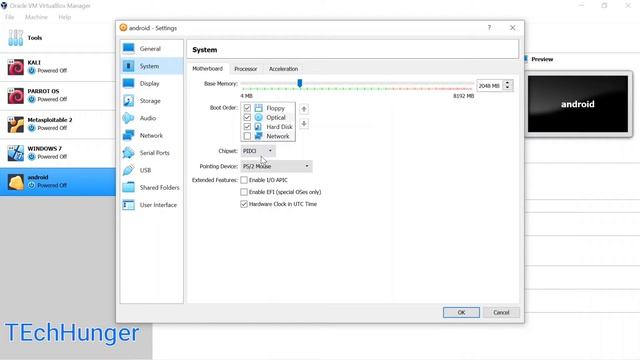The width and height of the screenshot is (640, 360).
Task: Click the help question mark in Settings
Action: point(489,28)
